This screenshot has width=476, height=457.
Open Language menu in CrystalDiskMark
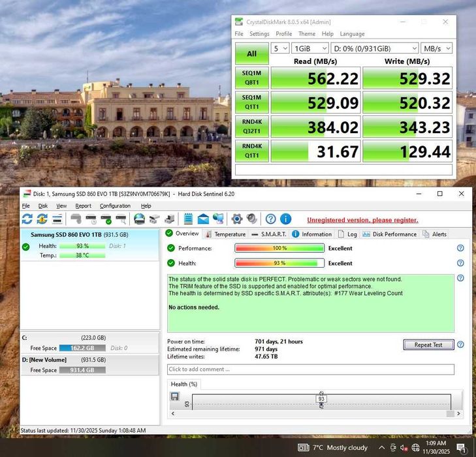tap(352, 34)
